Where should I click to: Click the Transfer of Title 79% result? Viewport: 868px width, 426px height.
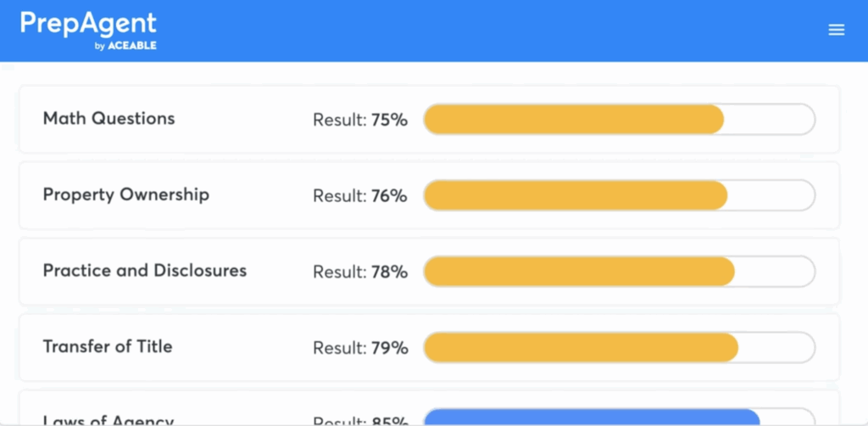[x=360, y=348]
